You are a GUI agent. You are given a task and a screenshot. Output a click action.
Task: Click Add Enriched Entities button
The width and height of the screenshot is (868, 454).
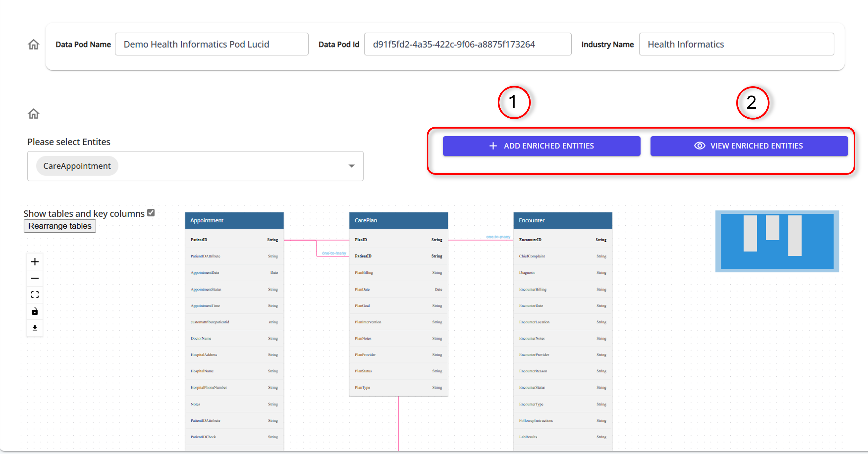tap(541, 146)
